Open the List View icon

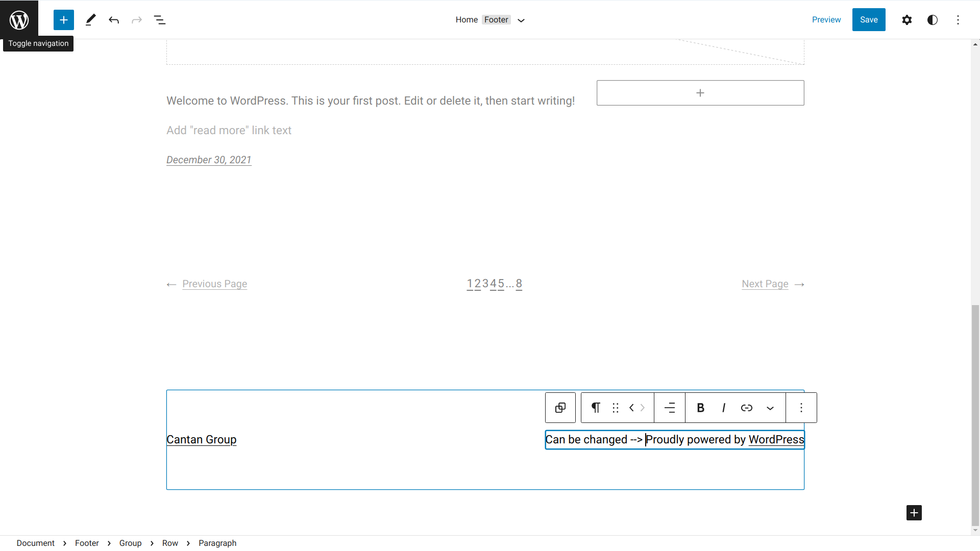[160, 20]
